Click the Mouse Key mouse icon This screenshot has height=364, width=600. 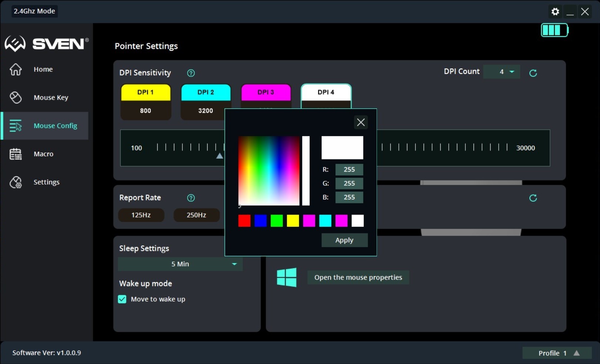pyautogui.click(x=16, y=97)
